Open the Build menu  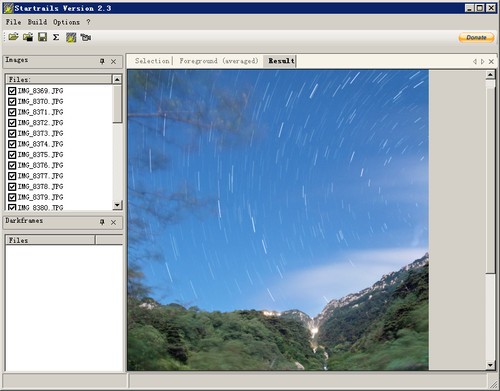pyautogui.click(x=37, y=22)
